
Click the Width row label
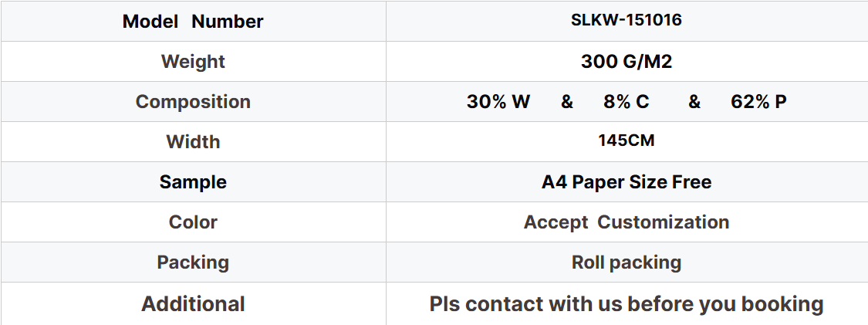coord(193,142)
